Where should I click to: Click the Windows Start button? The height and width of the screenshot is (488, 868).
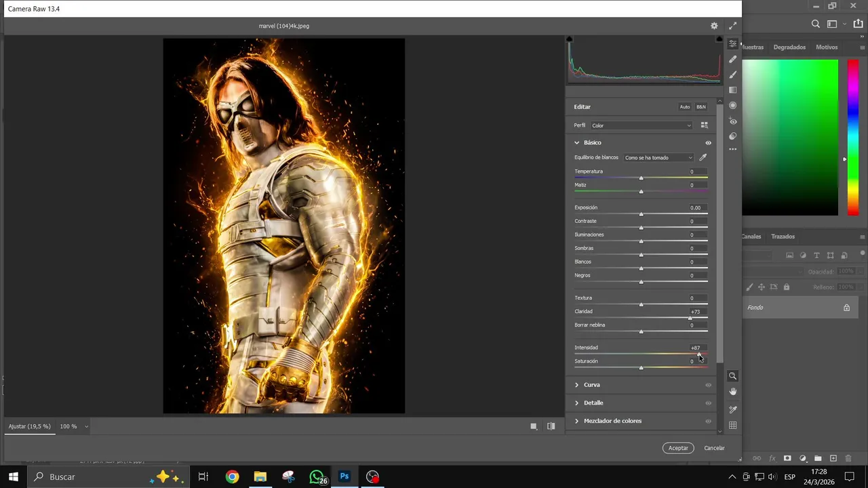click(x=13, y=477)
